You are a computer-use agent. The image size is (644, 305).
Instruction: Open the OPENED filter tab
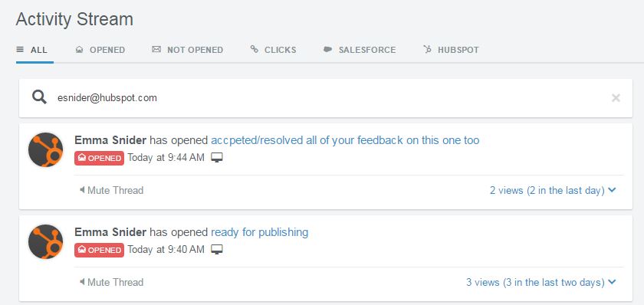pos(100,50)
